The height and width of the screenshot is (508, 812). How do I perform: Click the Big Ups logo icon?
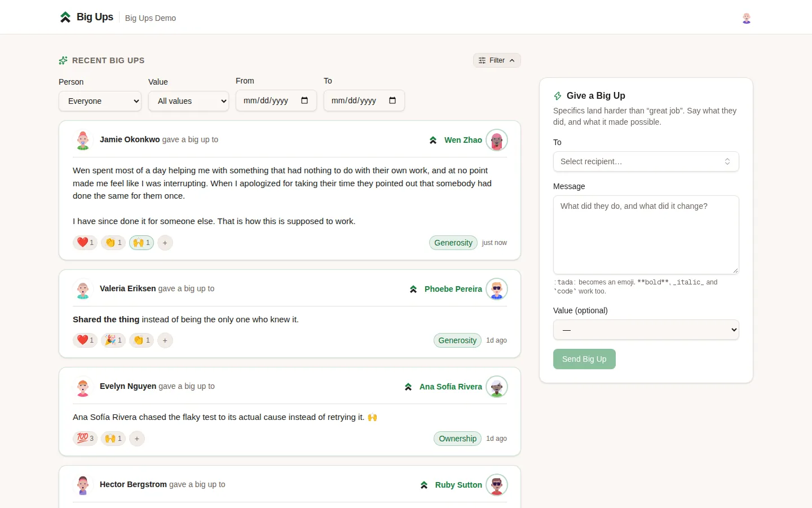click(65, 17)
